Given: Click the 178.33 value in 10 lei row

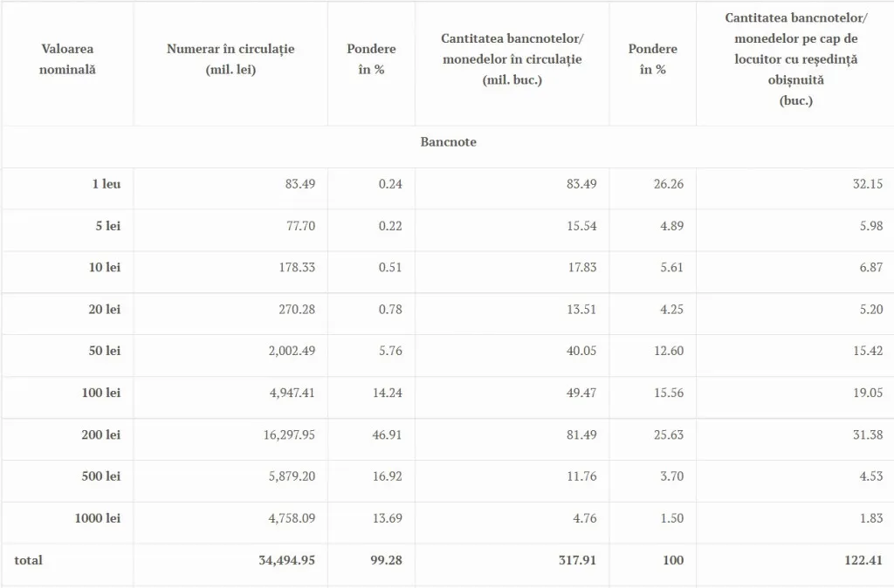Looking at the screenshot, I should tap(297, 267).
